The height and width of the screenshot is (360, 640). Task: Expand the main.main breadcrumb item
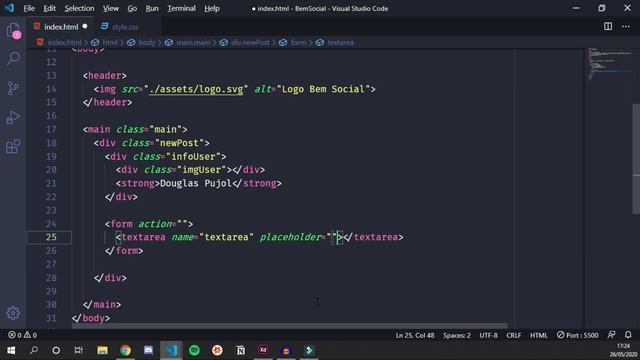click(x=193, y=42)
